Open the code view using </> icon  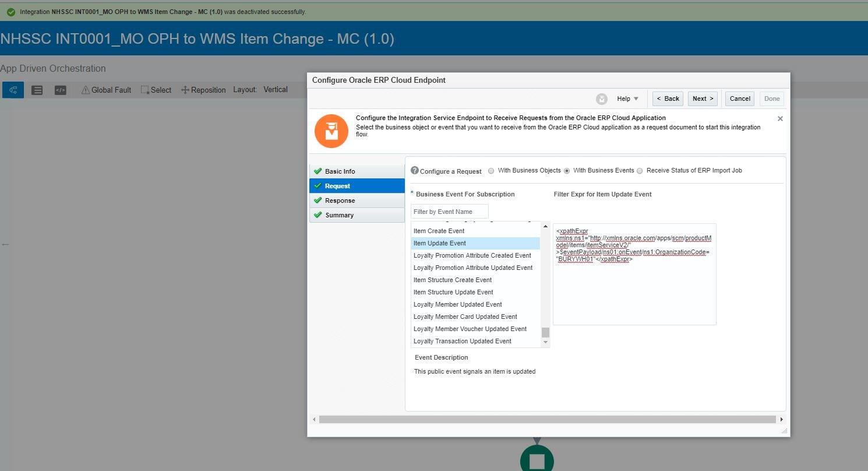pos(60,89)
